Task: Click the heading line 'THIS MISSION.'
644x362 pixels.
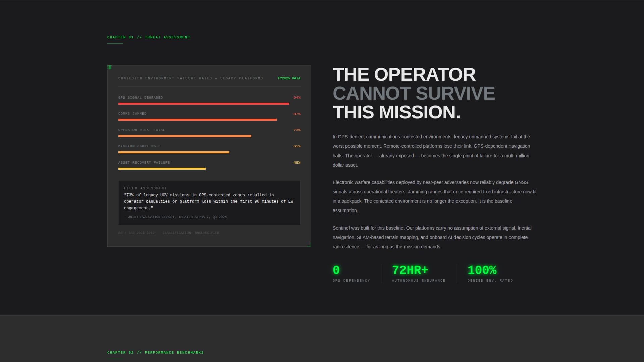Action: 396,112
